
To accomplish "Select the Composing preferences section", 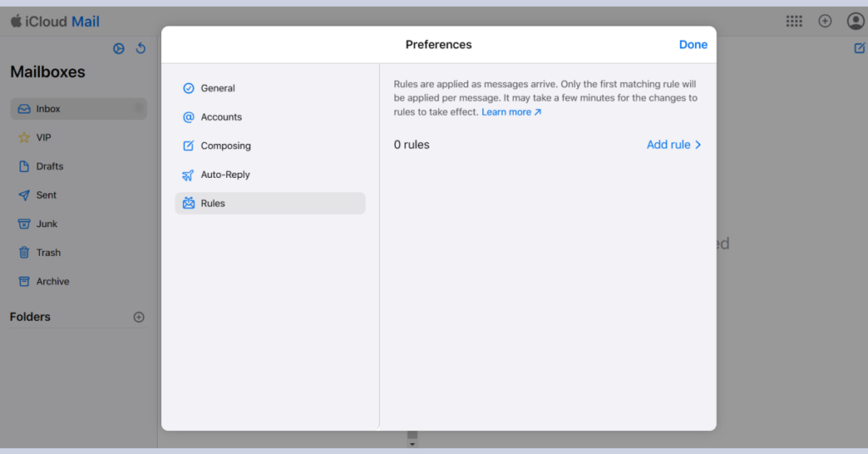I will [225, 146].
